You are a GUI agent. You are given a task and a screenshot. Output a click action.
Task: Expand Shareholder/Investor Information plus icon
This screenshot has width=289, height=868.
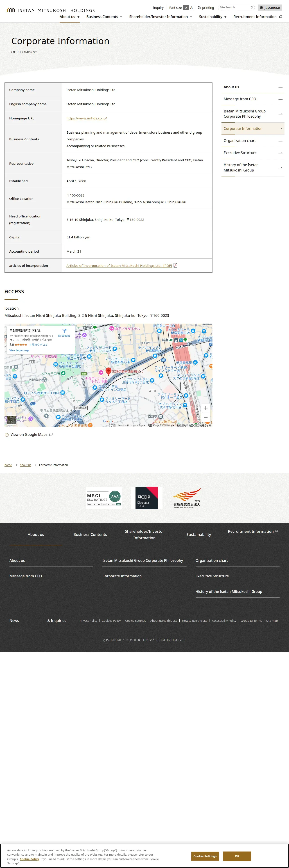191,17
